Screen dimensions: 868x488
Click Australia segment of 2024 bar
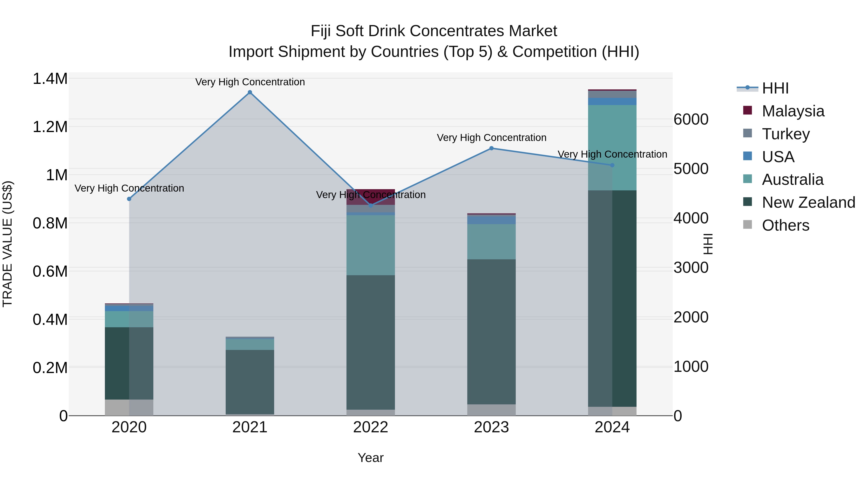click(x=612, y=148)
